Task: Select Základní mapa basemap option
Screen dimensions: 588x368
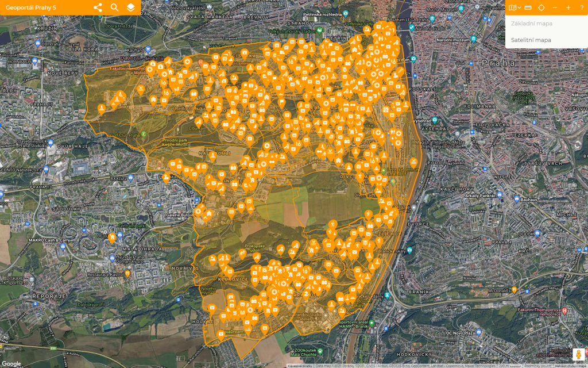Action: click(x=532, y=24)
